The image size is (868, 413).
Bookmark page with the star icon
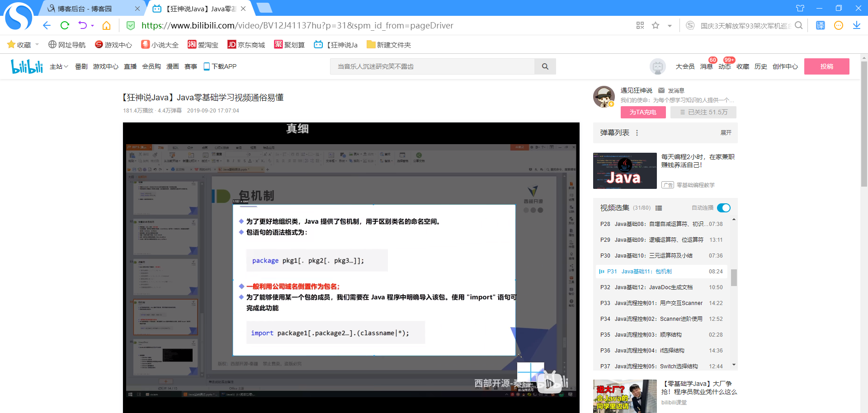pos(656,25)
